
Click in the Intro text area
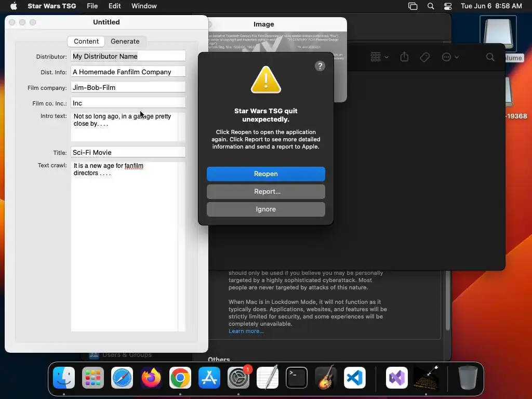[124, 127]
